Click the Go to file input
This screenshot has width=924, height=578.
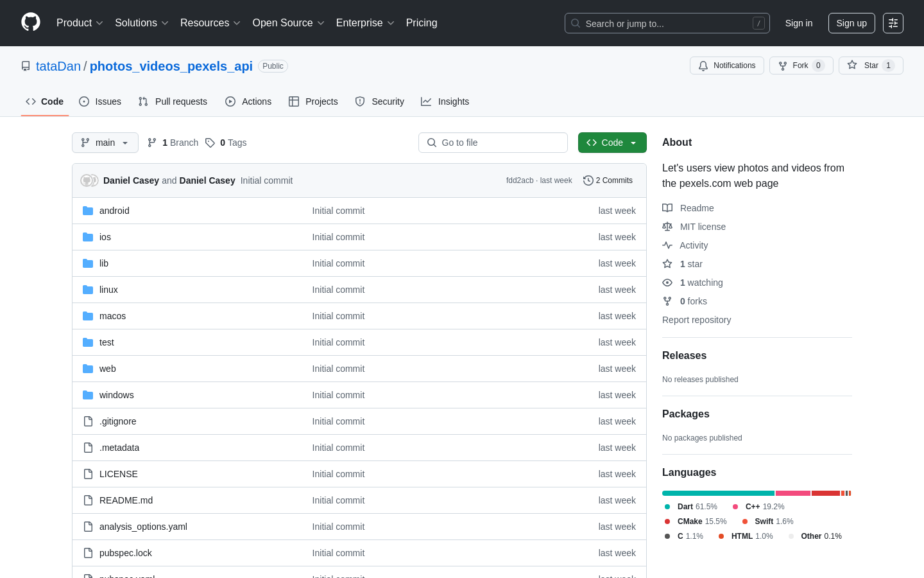(493, 143)
